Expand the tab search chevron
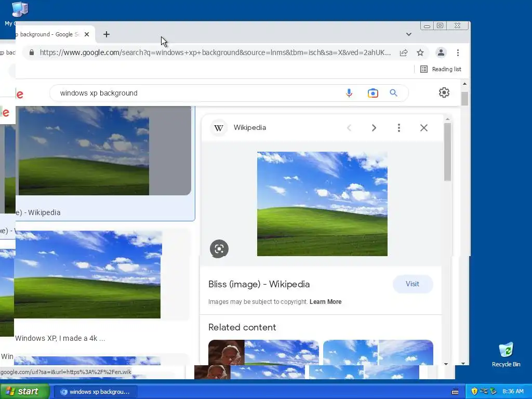532x399 pixels. pyautogui.click(x=409, y=34)
